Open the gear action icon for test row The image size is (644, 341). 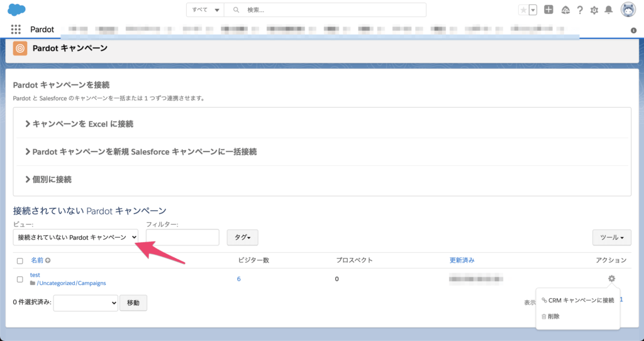click(x=611, y=279)
